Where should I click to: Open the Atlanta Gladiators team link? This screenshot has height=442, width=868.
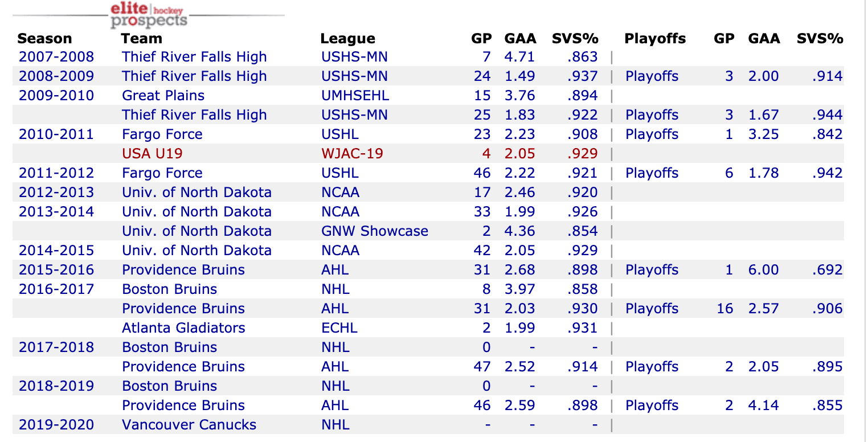coord(183,328)
